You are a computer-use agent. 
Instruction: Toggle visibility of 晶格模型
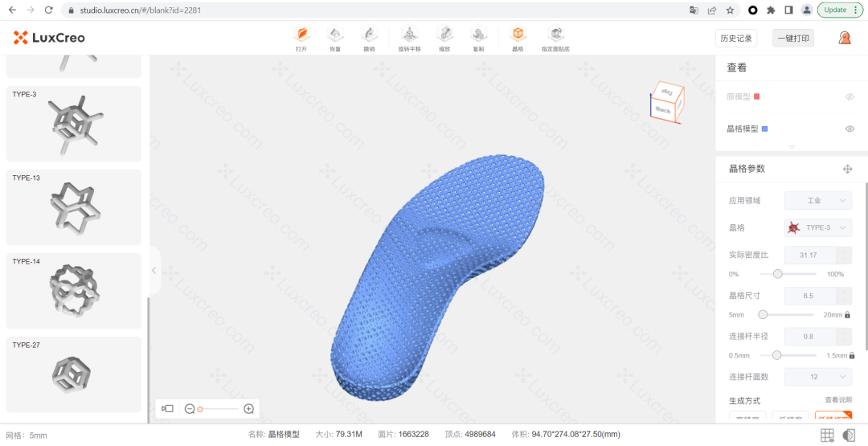tap(850, 129)
